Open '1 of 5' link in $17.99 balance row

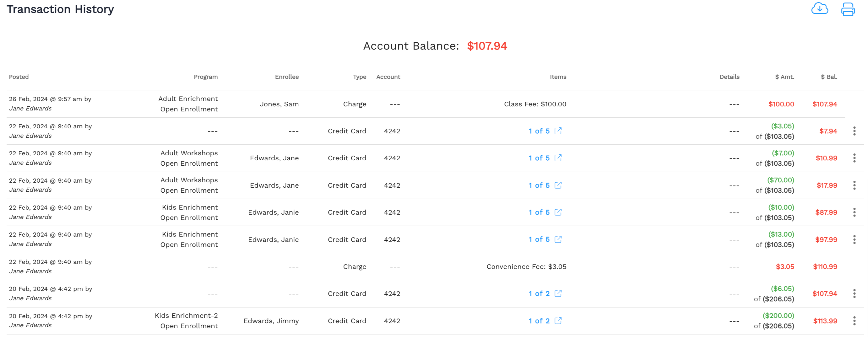pyautogui.click(x=539, y=185)
